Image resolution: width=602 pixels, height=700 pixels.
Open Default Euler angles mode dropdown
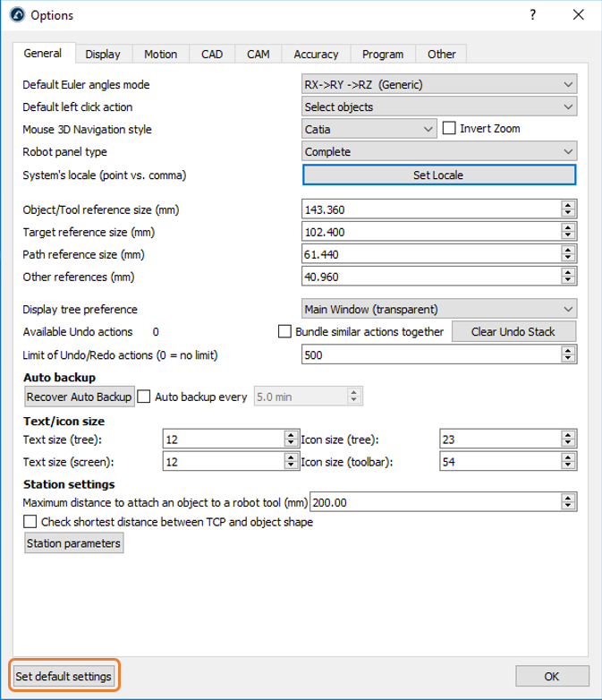[439, 85]
